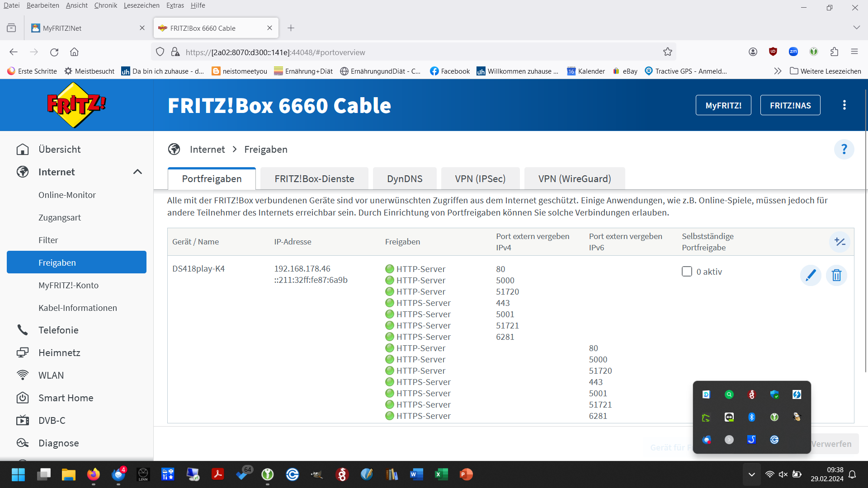Image resolution: width=868 pixels, height=488 pixels.
Task: Toggle the Selbstständige Portfreigabe checkbox
Action: 687,272
